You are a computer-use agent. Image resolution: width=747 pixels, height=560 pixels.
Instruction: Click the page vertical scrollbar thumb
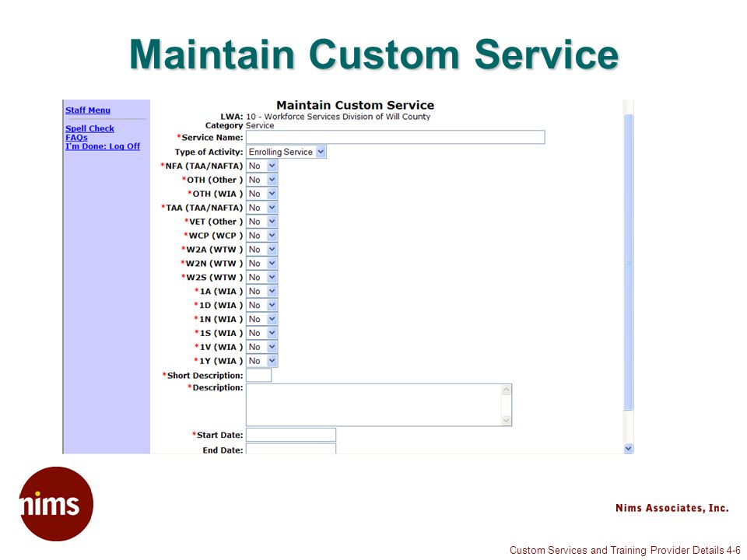(629, 262)
